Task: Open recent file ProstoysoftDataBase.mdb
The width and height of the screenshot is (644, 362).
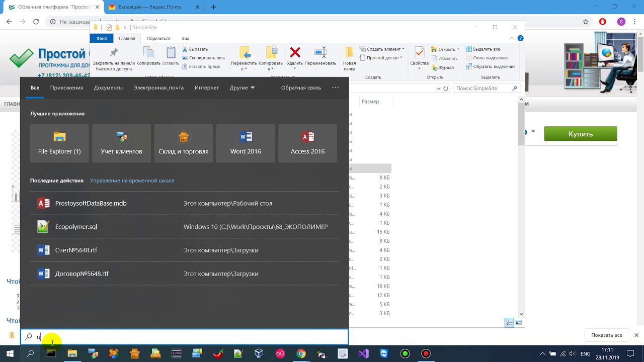Action: 184,203
